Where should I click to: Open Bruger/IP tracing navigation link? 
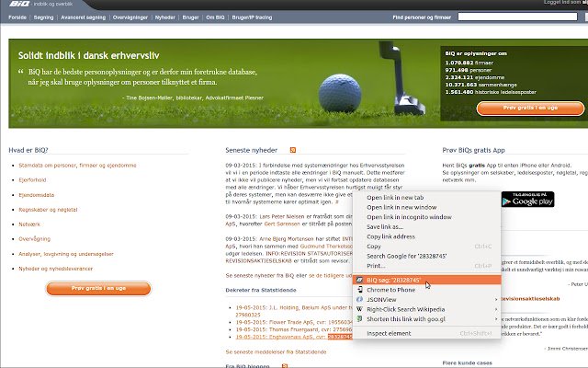click(252, 17)
